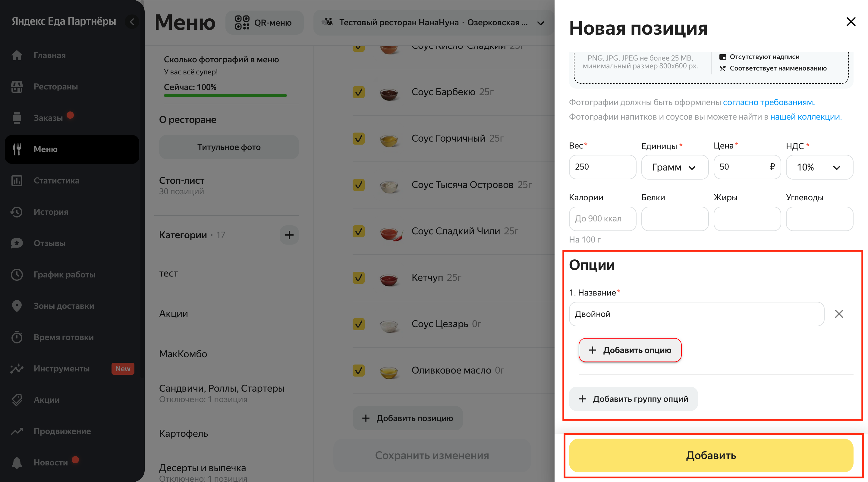Open Заказы from the sidebar
The height and width of the screenshot is (482, 868).
(48, 118)
